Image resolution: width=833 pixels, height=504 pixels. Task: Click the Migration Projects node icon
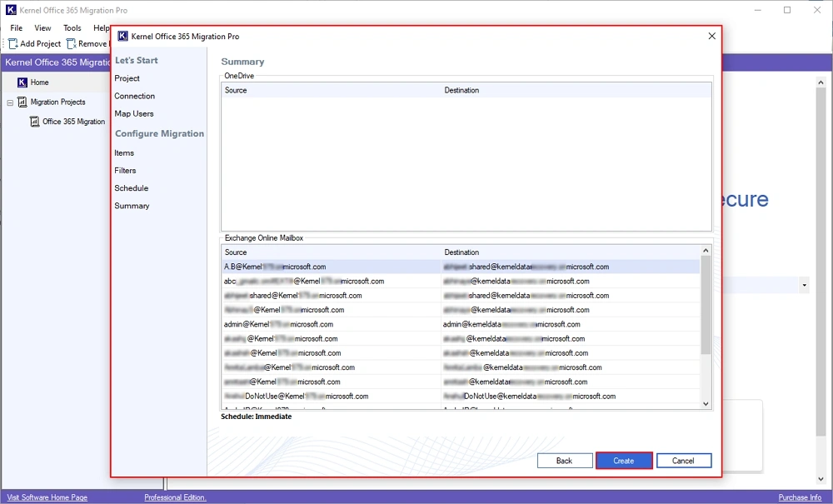22,102
